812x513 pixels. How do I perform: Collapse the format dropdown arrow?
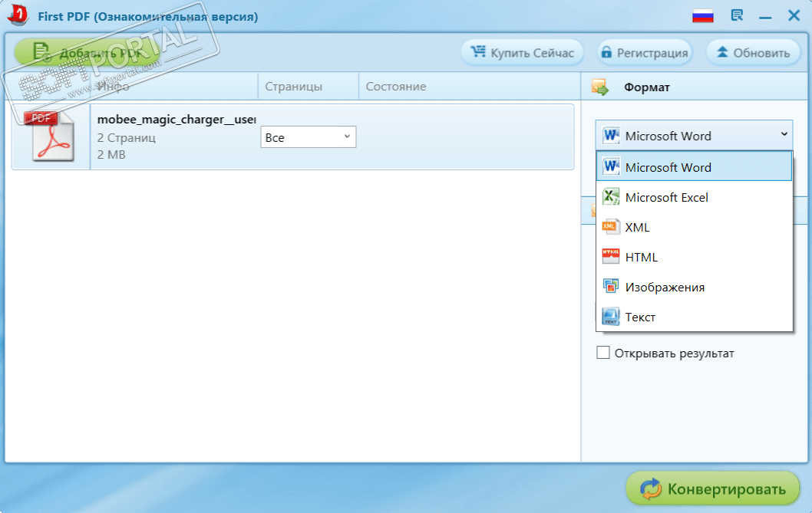point(784,135)
